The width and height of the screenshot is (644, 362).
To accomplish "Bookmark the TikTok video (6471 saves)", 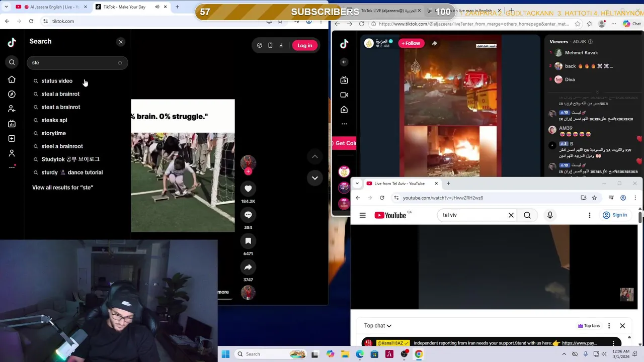I will (x=248, y=241).
